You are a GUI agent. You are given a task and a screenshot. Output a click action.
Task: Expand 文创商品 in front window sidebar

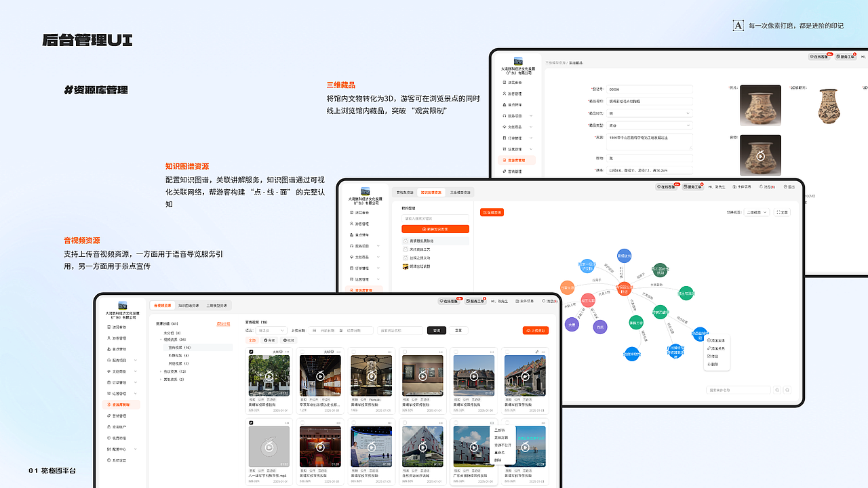[x=136, y=371]
